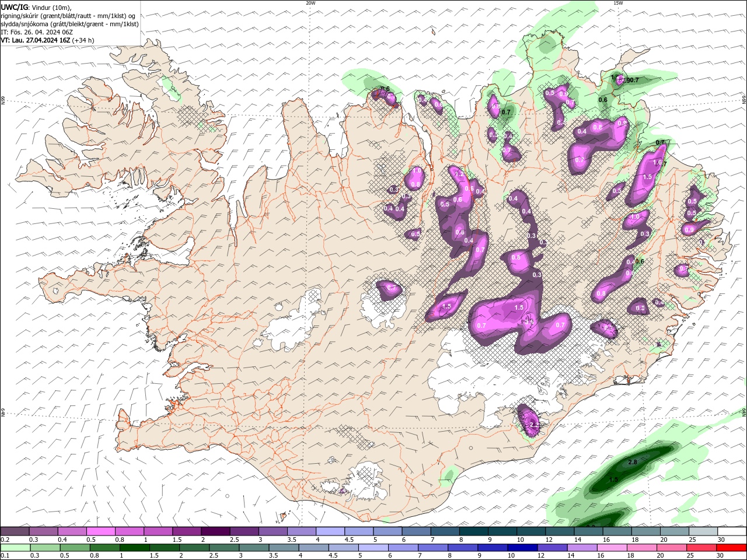This screenshot has width=747, height=560.
Task: Click the '0.2' label under the top legend
Action: 5,540
